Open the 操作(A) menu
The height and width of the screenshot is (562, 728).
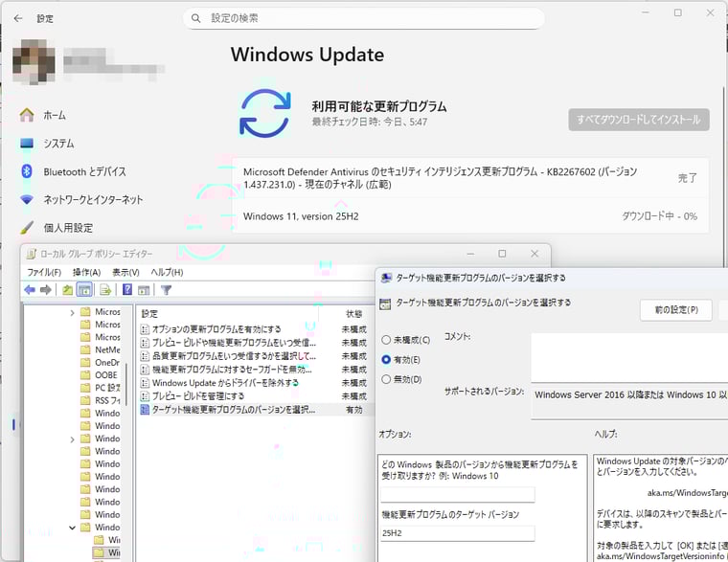click(87, 273)
